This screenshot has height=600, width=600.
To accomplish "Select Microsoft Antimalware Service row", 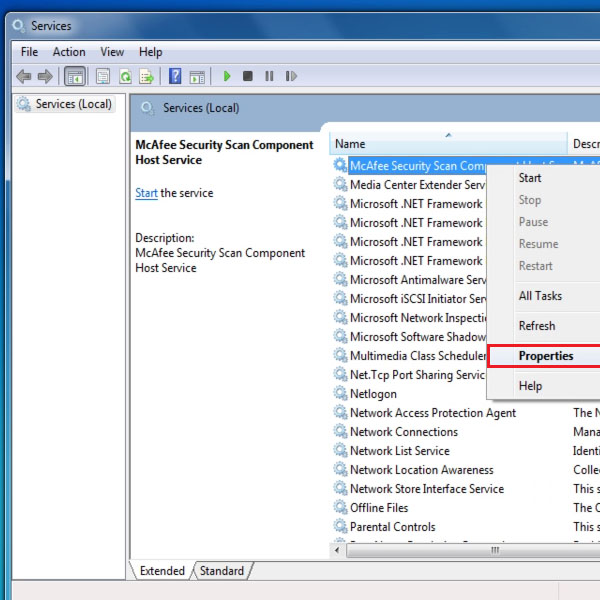I will click(409, 279).
